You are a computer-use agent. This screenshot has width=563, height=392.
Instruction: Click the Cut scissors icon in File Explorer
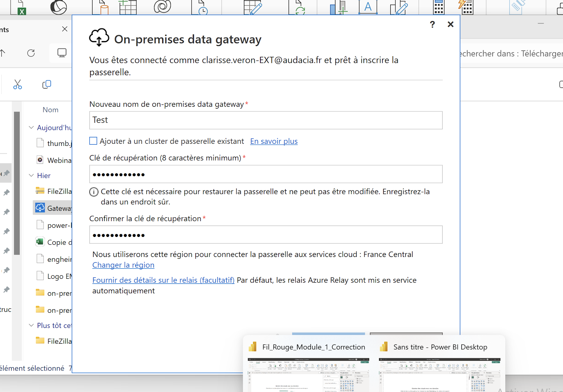tap(18, 84)
